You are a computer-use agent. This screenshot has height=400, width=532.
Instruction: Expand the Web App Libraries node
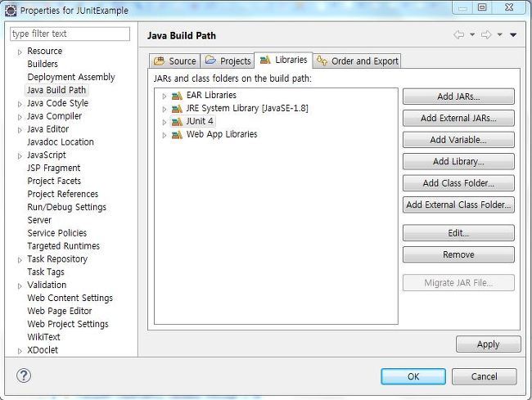[x=165, y=135]
